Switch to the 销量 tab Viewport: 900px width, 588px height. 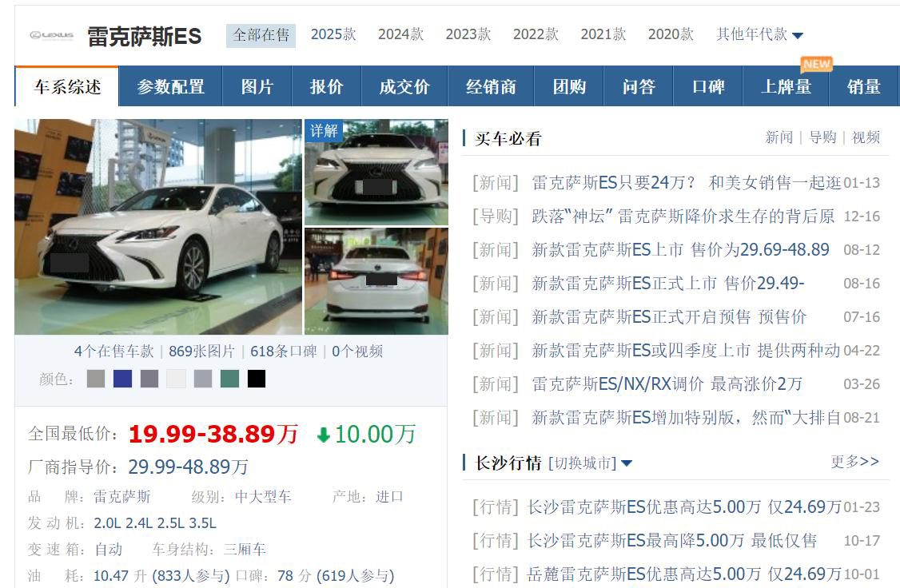(x=864, y=86)
